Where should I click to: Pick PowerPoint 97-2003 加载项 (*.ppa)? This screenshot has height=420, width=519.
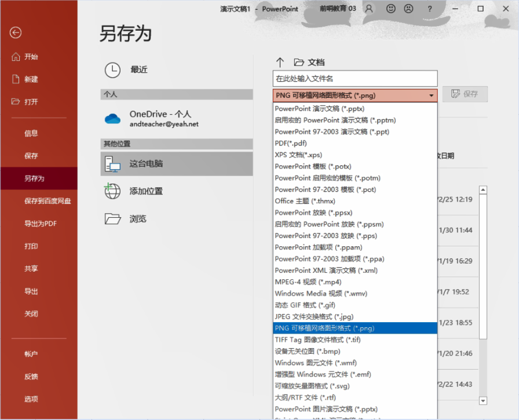point(355,259)
